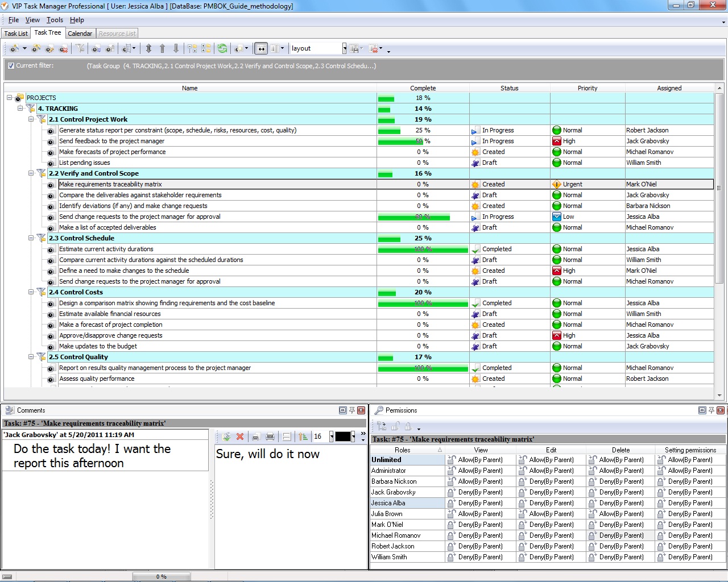Click the auto-fit column width icon
728x582 pixels.
[x=260, y=49]
